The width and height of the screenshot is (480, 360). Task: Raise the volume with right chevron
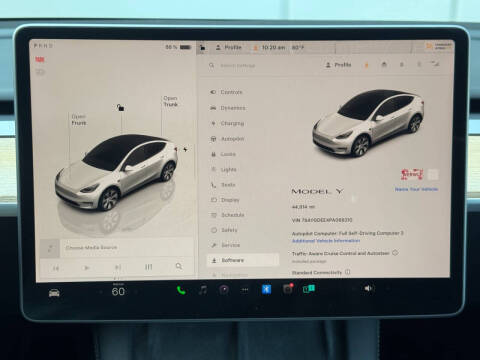point(388,288)
